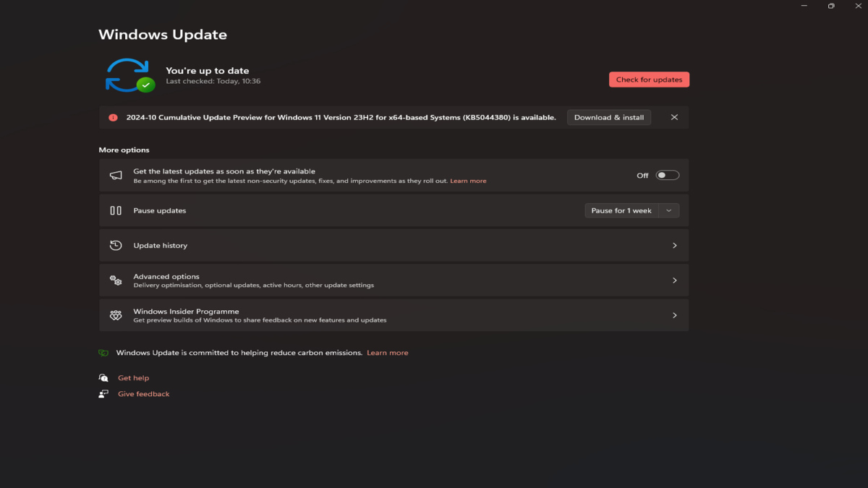Click the Update history clock icon
Image resolution: width=868 pixels, height=488 pixels.
pos(116,246)
